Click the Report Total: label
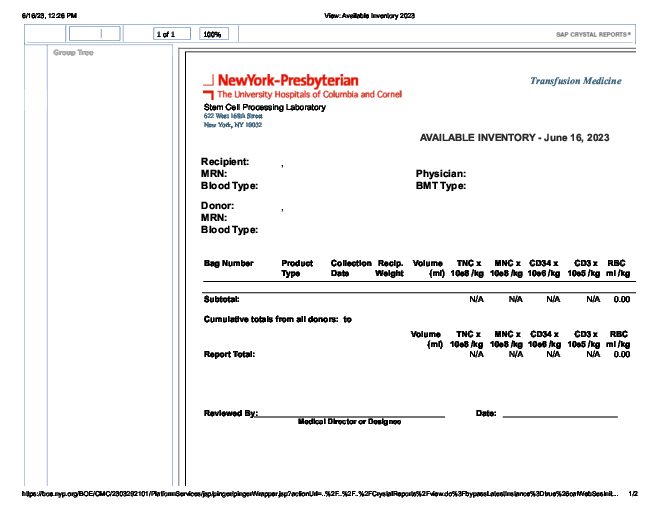This screenshot has width=660, height=510. tap(229, 354)
